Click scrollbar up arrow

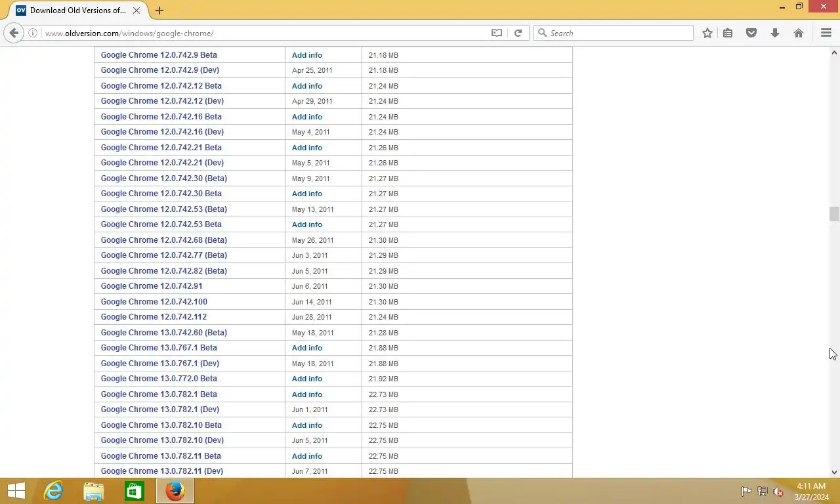834,52
